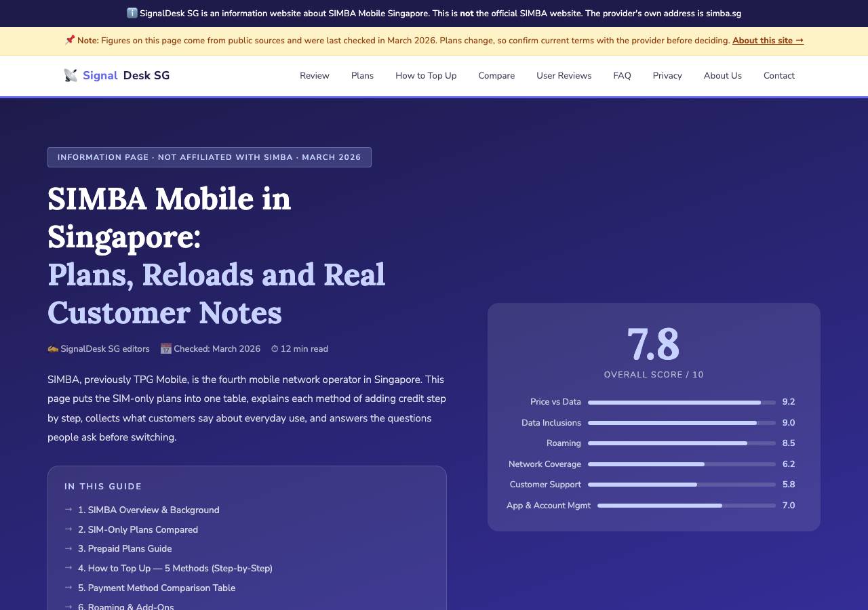
Task: Click the OVERALL SCORE / 10 label
Action: coord(654,375)
